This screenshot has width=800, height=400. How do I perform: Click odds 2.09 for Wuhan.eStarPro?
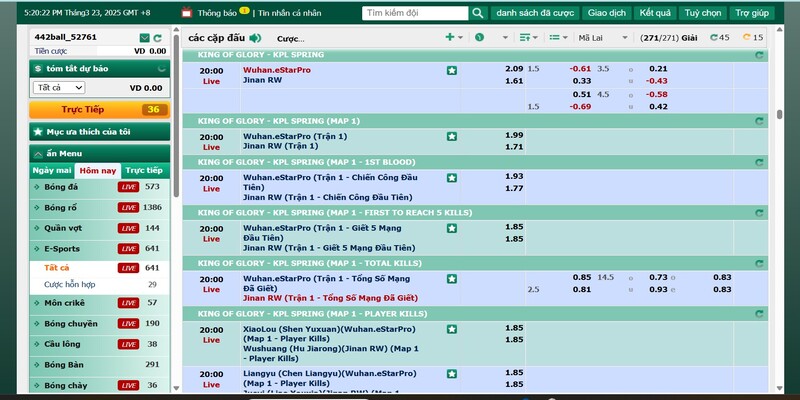tap(514, 69)
